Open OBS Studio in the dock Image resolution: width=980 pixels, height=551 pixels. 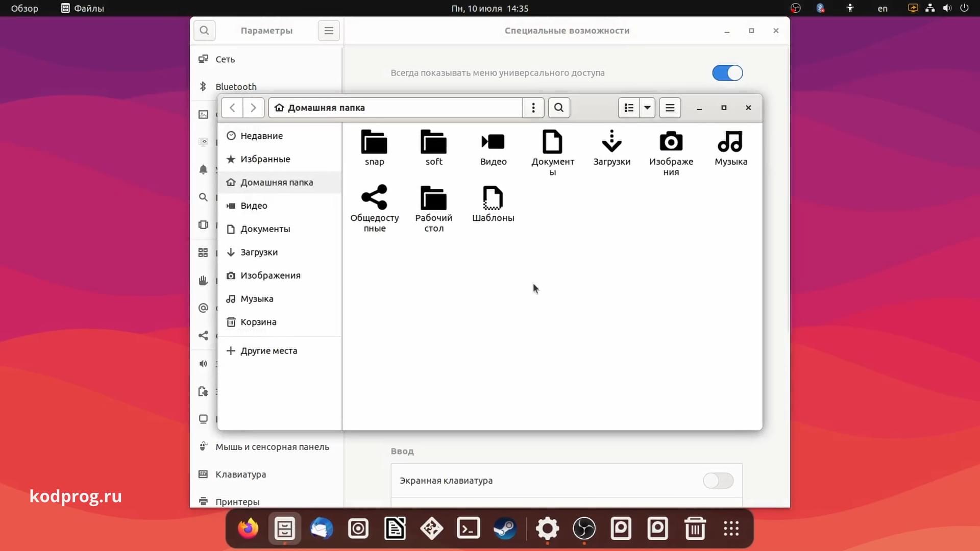tap(584, 529)
